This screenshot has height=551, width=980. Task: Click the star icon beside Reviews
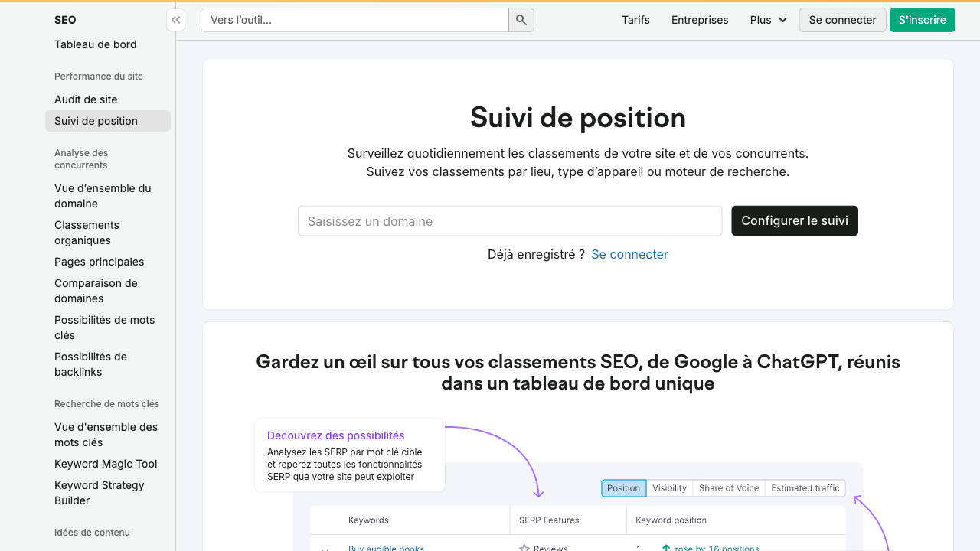(524, 548)
